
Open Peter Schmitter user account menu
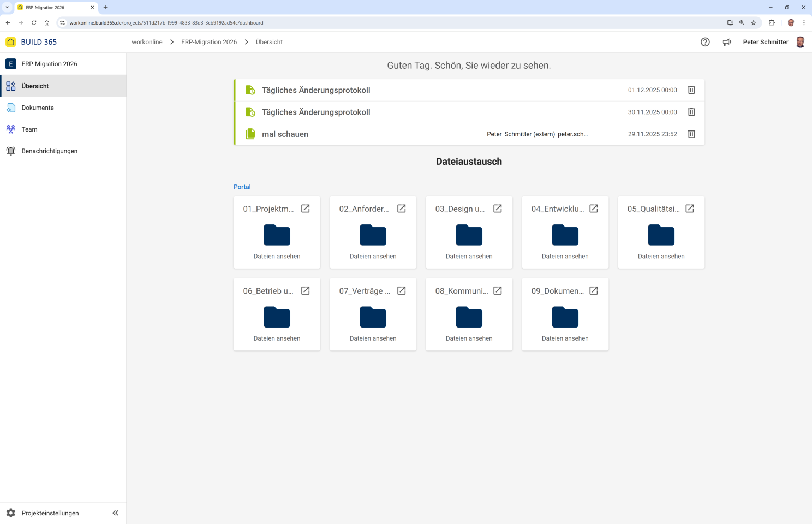[773, 42]
